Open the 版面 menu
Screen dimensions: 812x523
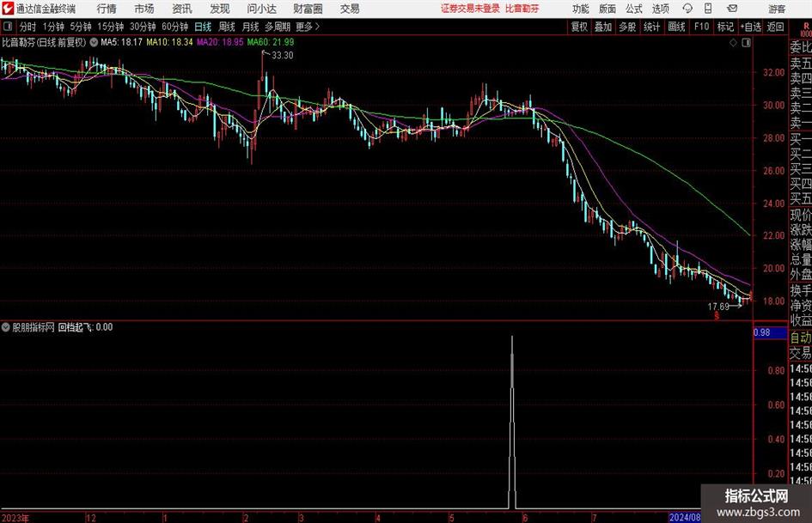[x=607, y=9]
